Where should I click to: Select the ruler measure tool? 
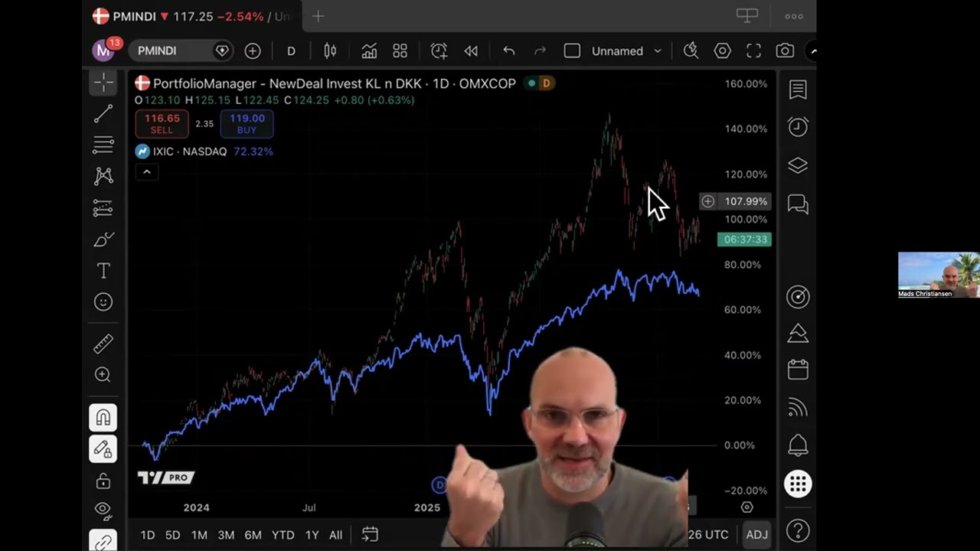coord(103,344)
